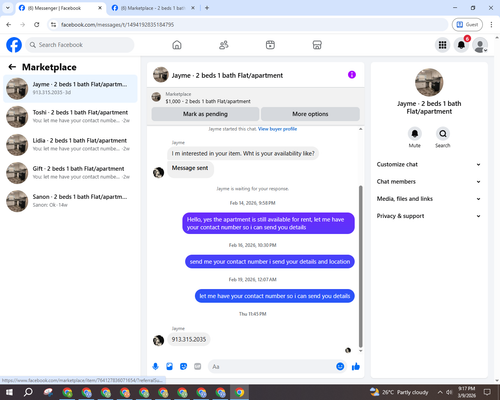Screen dimensions: 500x400
Task: Open the tab search dropdown arrow
Action: 8,8
